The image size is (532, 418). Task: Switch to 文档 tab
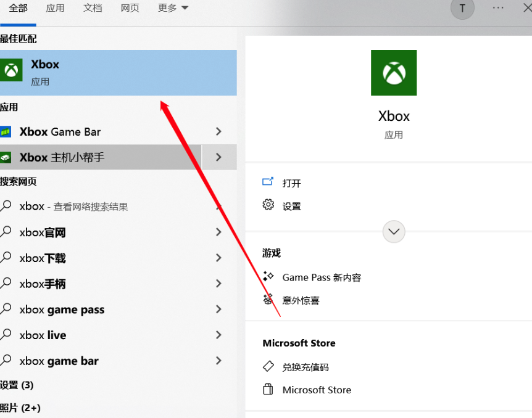click(x=93, y=8)
